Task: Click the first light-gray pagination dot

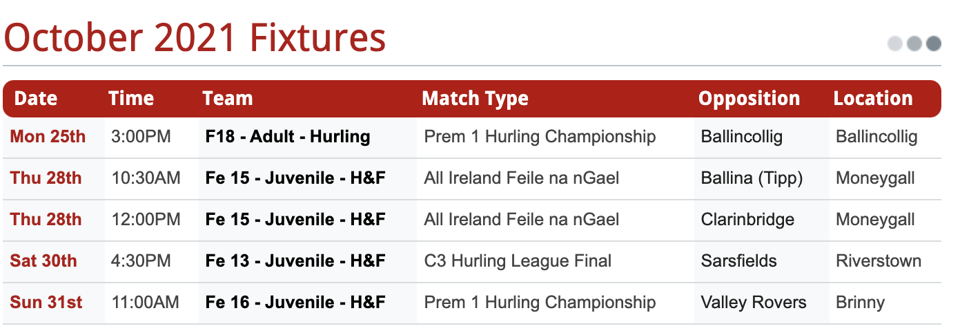Action: click(895, 44)
